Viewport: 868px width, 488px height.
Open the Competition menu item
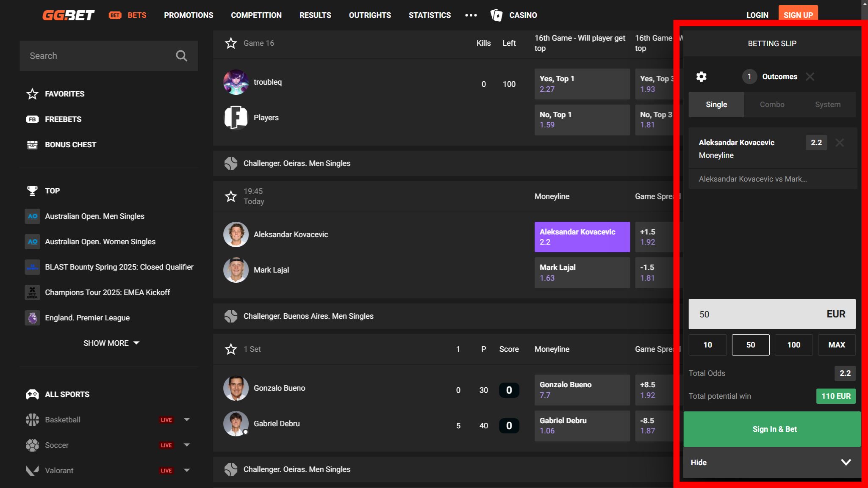[256, 15]
